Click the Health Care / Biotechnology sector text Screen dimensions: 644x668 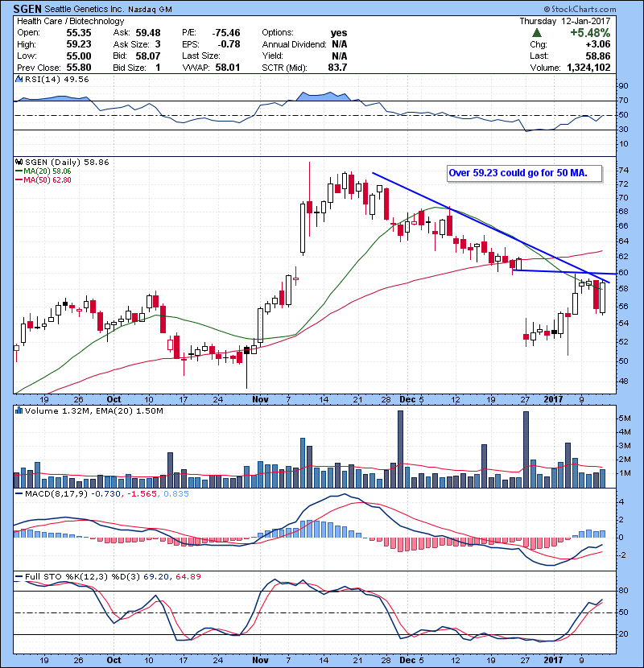click(x=71, y=21)
